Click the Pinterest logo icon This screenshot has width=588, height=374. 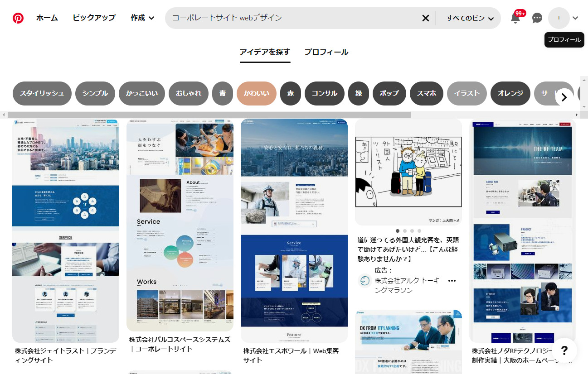point(18,18)
